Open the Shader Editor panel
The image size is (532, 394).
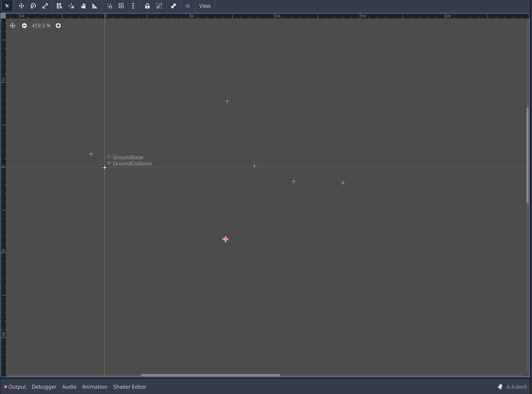tap(129, 387)
